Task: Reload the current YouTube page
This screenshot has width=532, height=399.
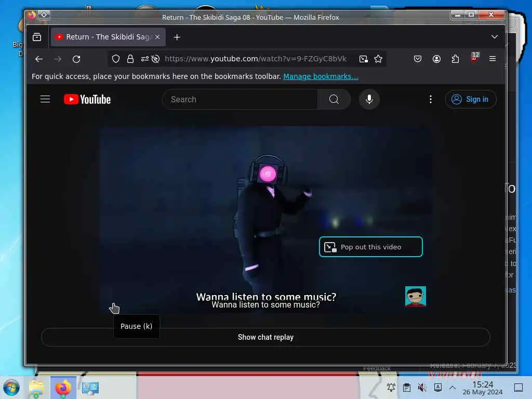Action: click(77, 59)
